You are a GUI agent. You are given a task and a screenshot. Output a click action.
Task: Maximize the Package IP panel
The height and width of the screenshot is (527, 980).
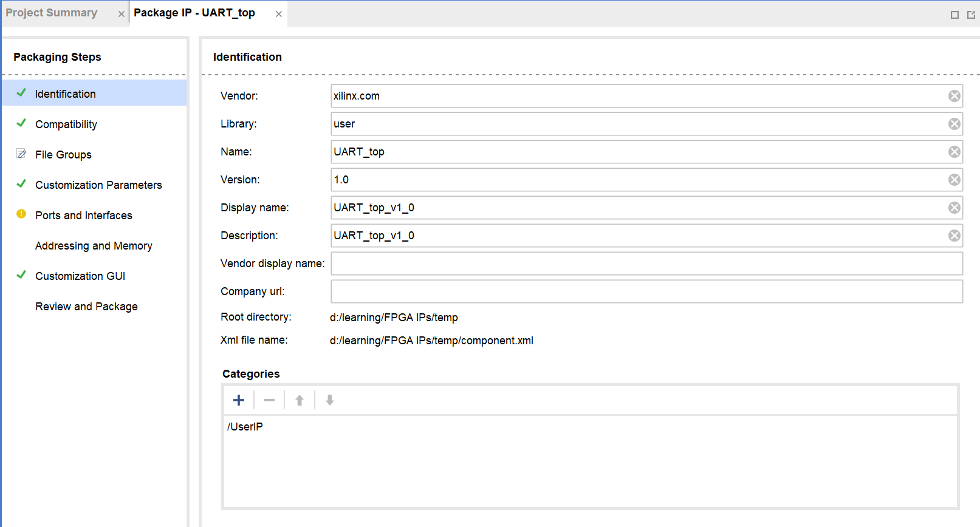pyautogui.click(x=954, y=15)
